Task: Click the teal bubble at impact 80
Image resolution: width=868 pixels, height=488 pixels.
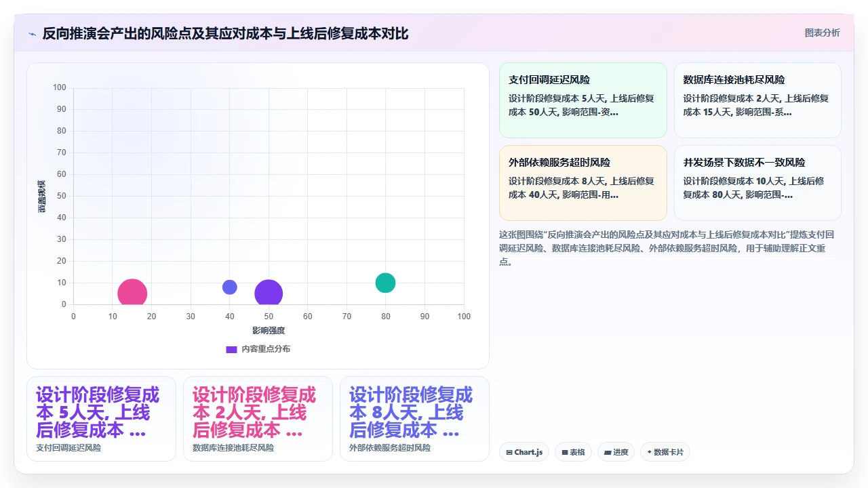Action: (385, 283)
